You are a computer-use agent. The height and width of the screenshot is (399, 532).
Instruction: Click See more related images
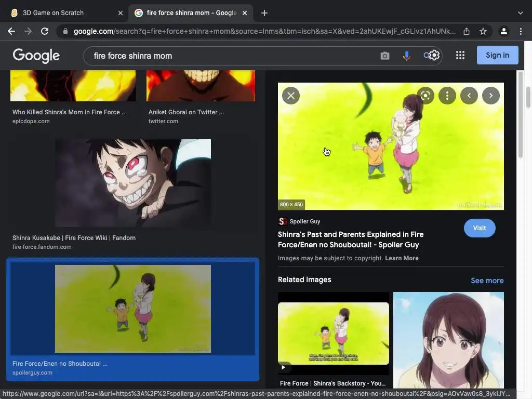tap(487, 281)
